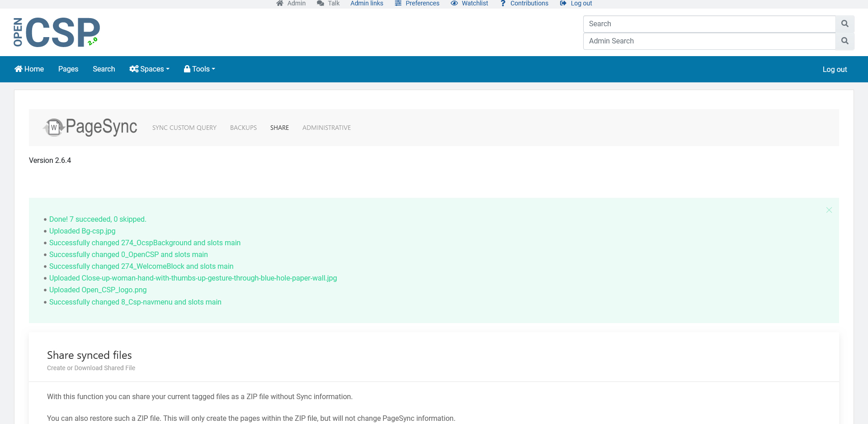
Task: Switch to the Backups tab
Action: [x=243, y=128]
